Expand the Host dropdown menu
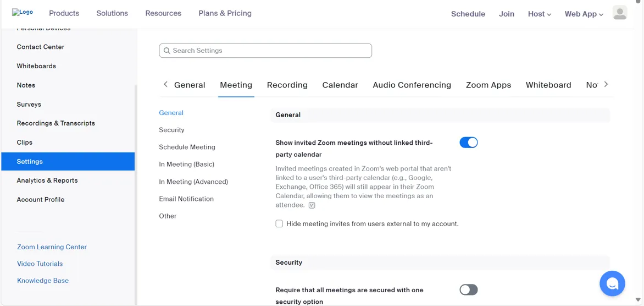 click(539, 14)
